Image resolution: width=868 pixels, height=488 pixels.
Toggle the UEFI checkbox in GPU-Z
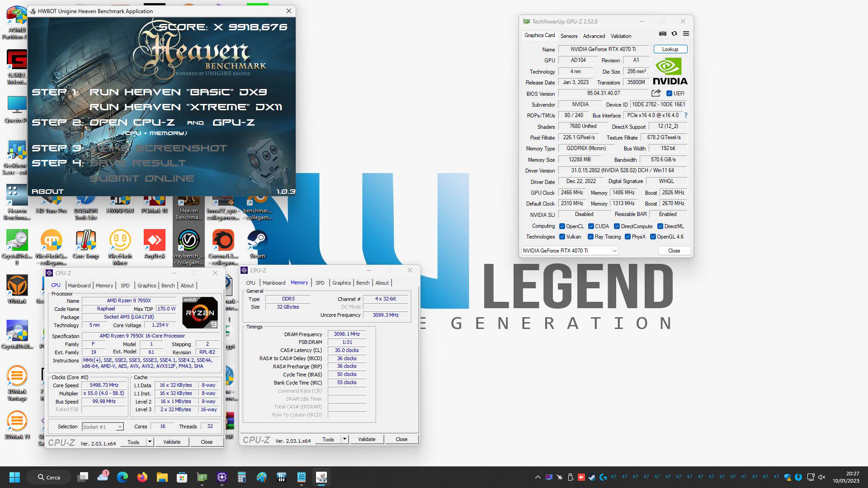click(669, 94)
